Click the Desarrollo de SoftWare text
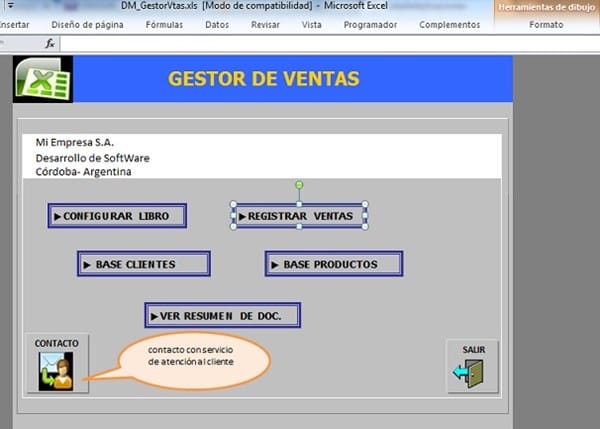 pyautogui.click(x=93, y=158)
